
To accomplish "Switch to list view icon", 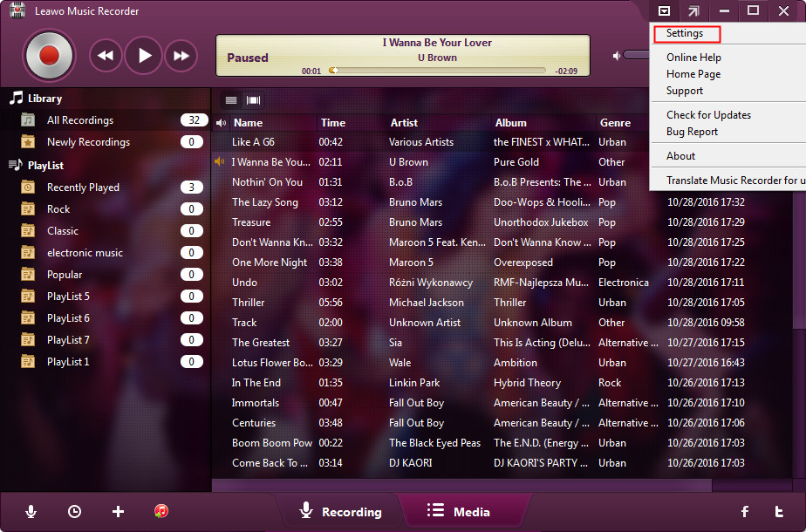I will 231,100.
